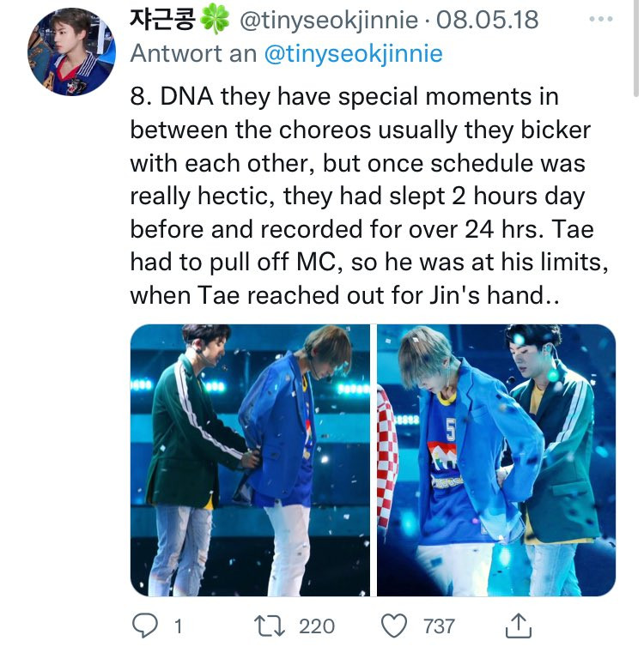
Task: Open the user's profile avatar picture
Action: click(71, 52)
